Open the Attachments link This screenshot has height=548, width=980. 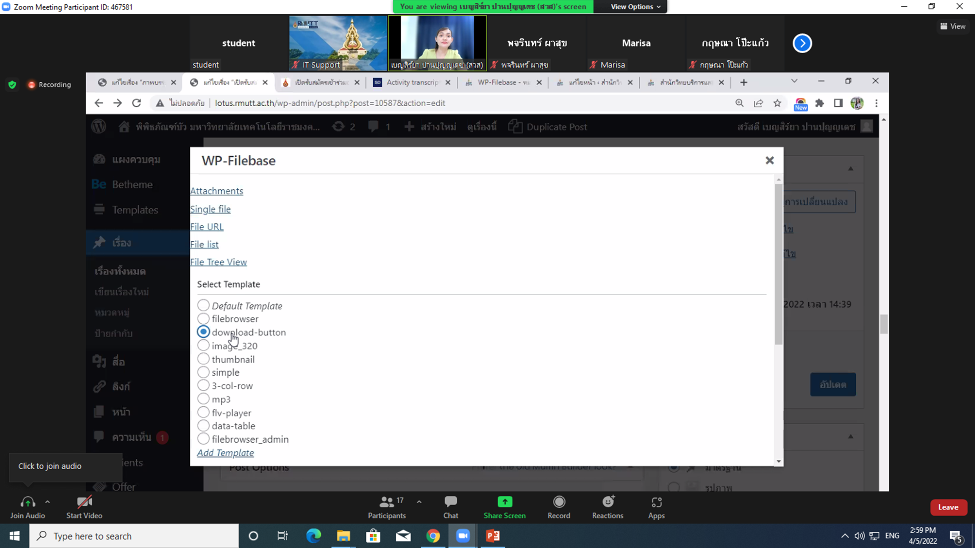click(x=218, y=192)
